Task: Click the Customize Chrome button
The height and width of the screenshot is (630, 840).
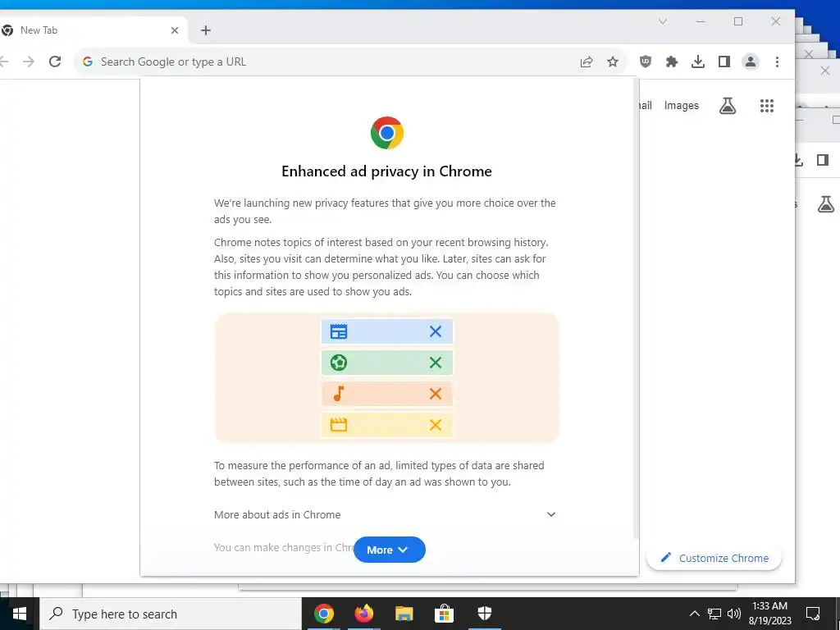Action: pyautogui.click(x=714, y=558)
